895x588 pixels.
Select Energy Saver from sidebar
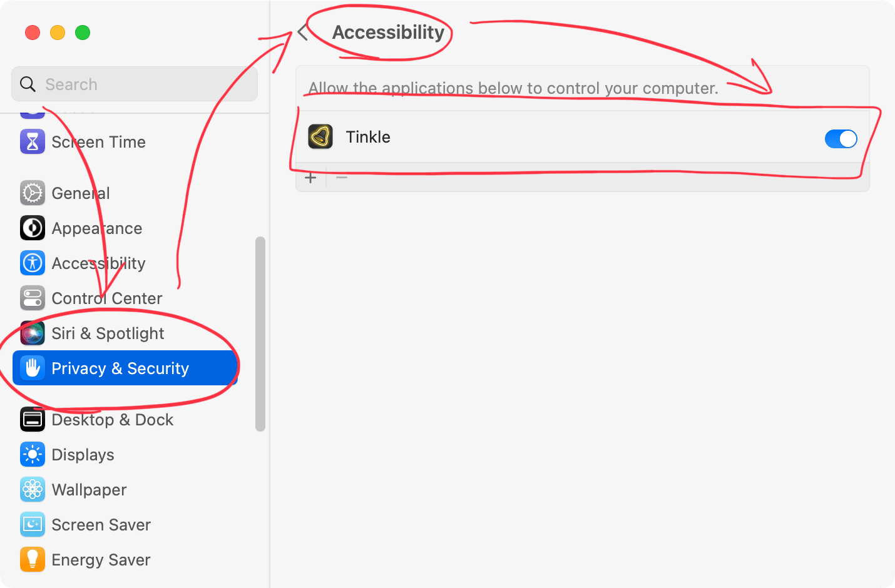[x=33, y=559]
